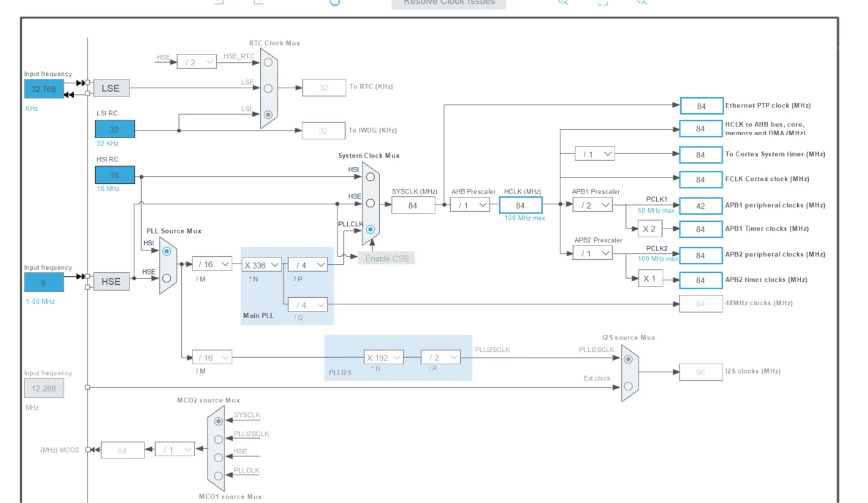Image resolution: width=868 pixels, height=503 pixels.
Task: Click the Cortex System timer value box
Action: (x=701, y=154)
